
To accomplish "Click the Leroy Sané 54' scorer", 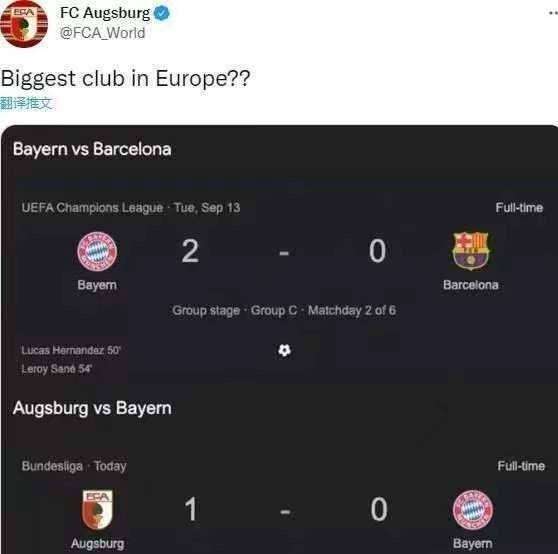I will point(57,369).
